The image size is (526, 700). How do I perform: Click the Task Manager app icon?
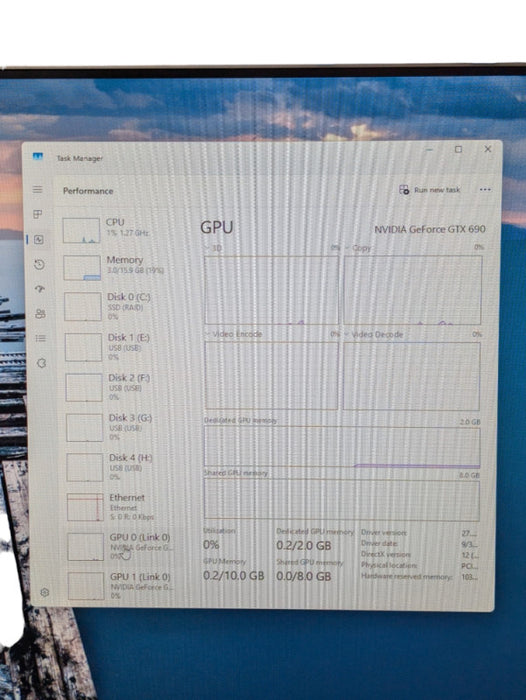point(38,156)
